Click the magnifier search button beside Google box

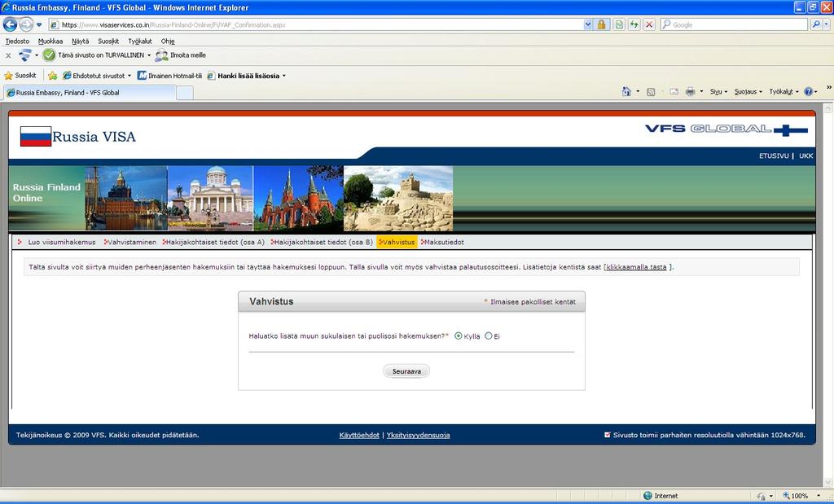tap(815, 24)
